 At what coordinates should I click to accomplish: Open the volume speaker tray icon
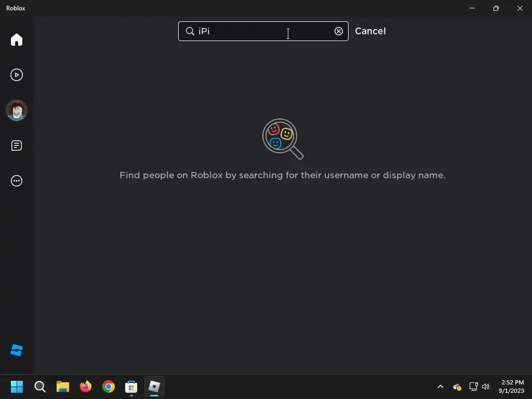coord(486,387)
